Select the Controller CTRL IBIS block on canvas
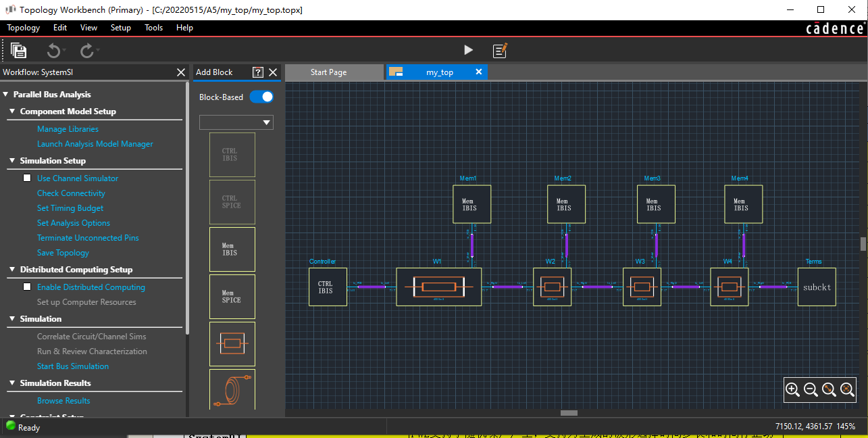Viewport: 868px width, 438px height. (328, 287)
